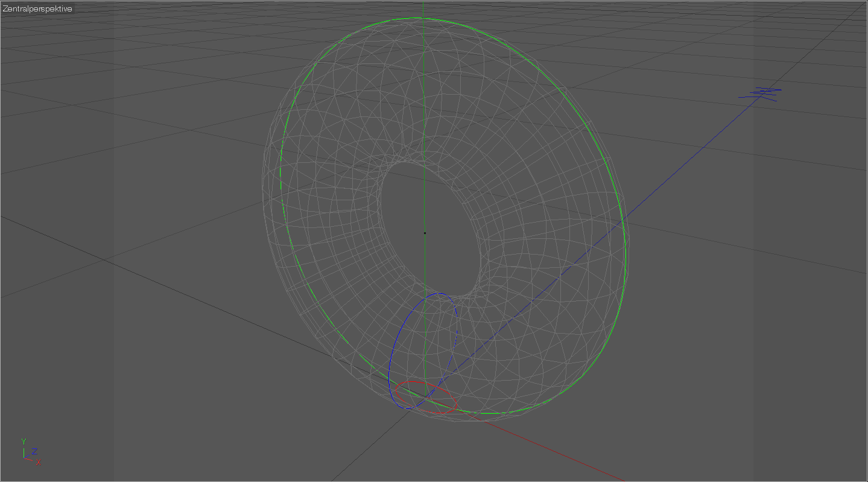Click the green Y axis line above the torus
The image size is (868, 482).
tap(423, 9)
